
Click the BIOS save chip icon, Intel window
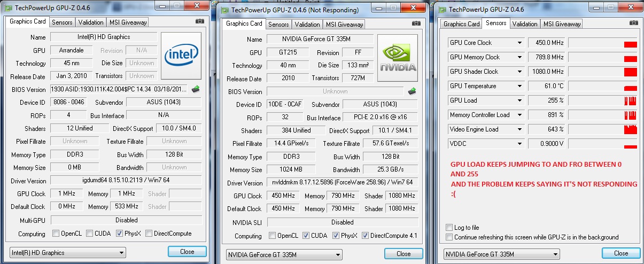pyautogui.click(x=195, y=89)
